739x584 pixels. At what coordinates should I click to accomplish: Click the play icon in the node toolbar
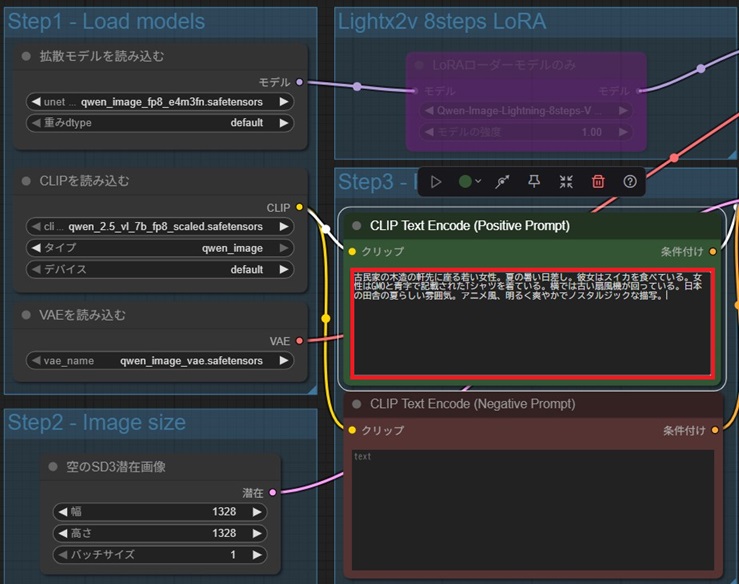436,181
